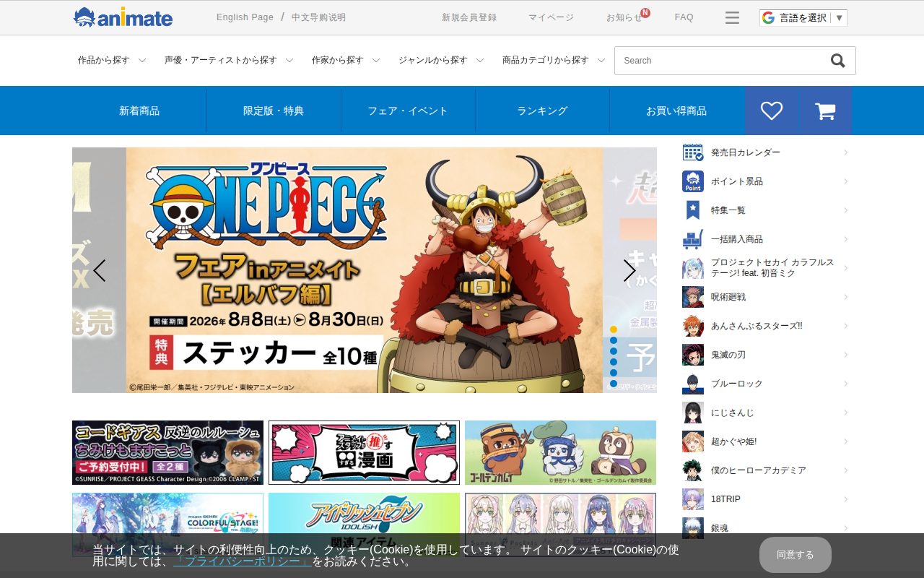The width and height of the screenshot is (924, 578).
Task: Expand 作品から探す dropdown
Action: (112, 61)
